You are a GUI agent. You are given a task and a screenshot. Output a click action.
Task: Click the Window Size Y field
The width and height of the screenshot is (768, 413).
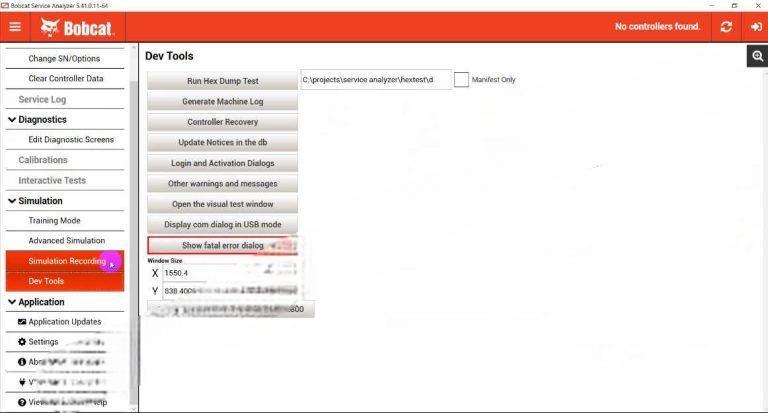230,291
